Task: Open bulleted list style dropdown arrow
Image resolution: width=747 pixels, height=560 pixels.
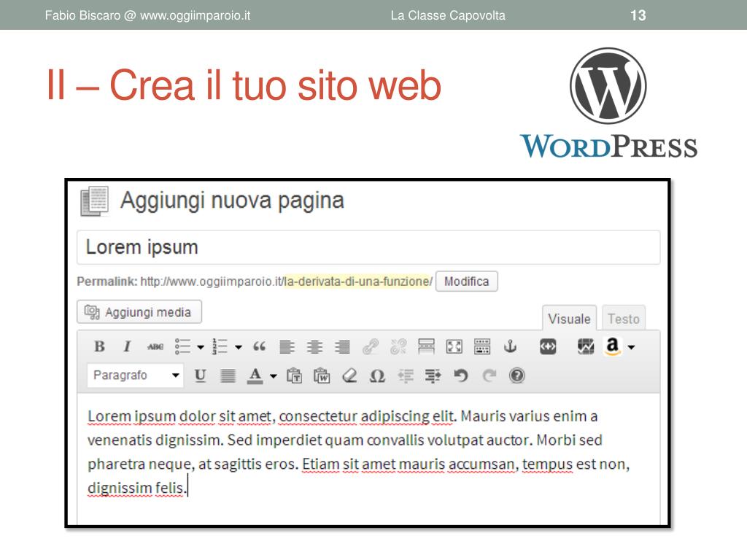Action: [x=201, y=347]
